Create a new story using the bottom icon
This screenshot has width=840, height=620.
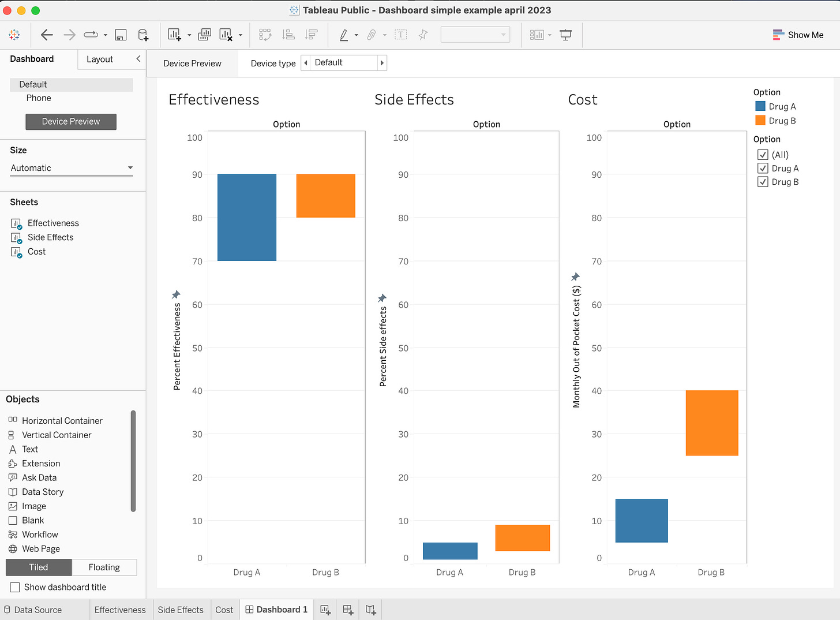point(370,609)
